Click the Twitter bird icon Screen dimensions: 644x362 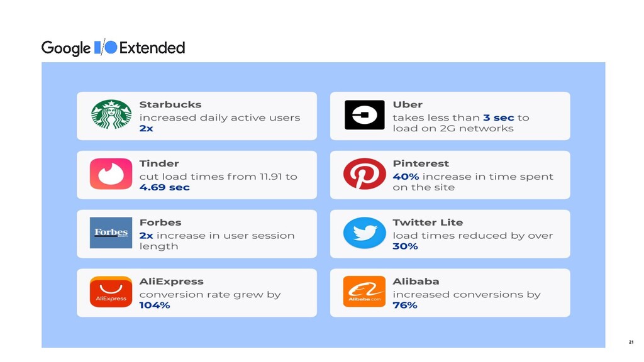[364, 233]
